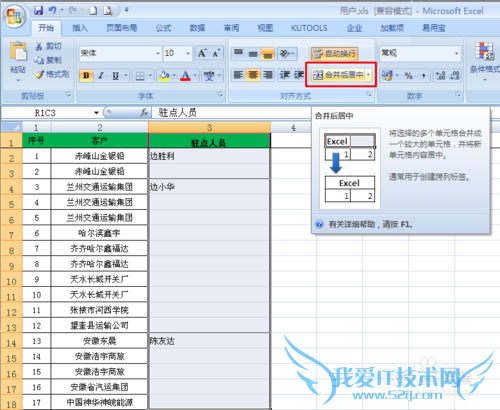Open borders dropdown arrow
The image size is (500, 410).
tap(150, 76)
